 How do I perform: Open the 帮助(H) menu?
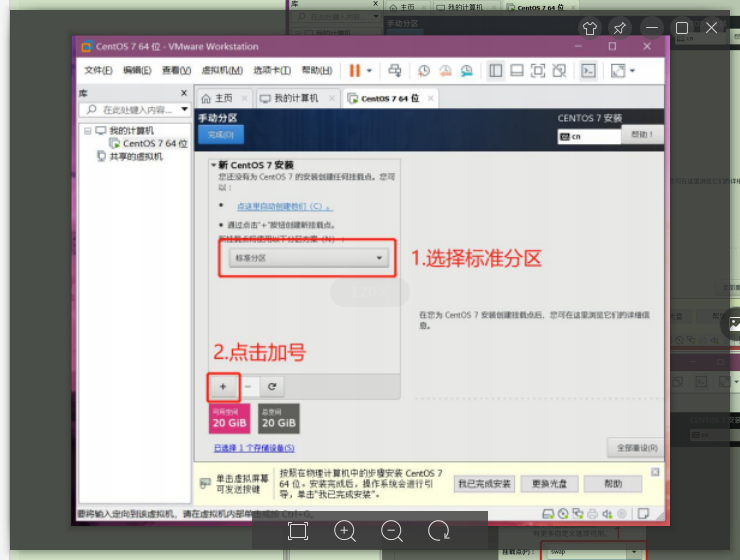click(317, 70)
